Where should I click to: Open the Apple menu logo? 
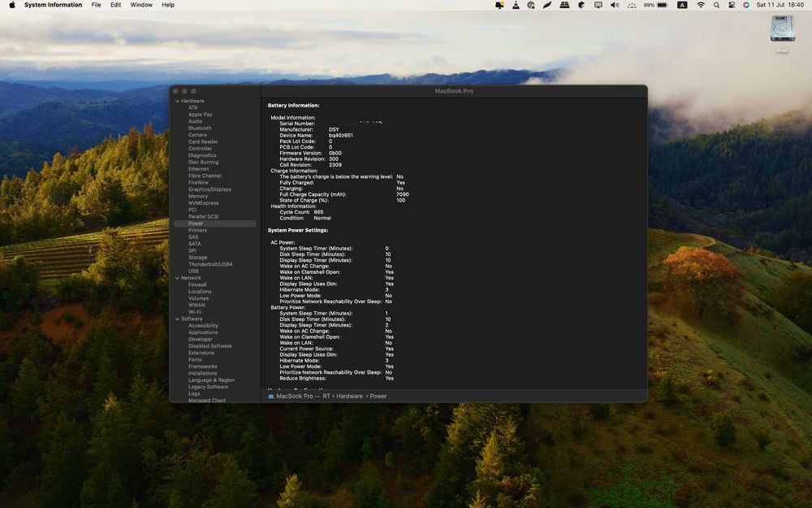[x=12, y=5]
